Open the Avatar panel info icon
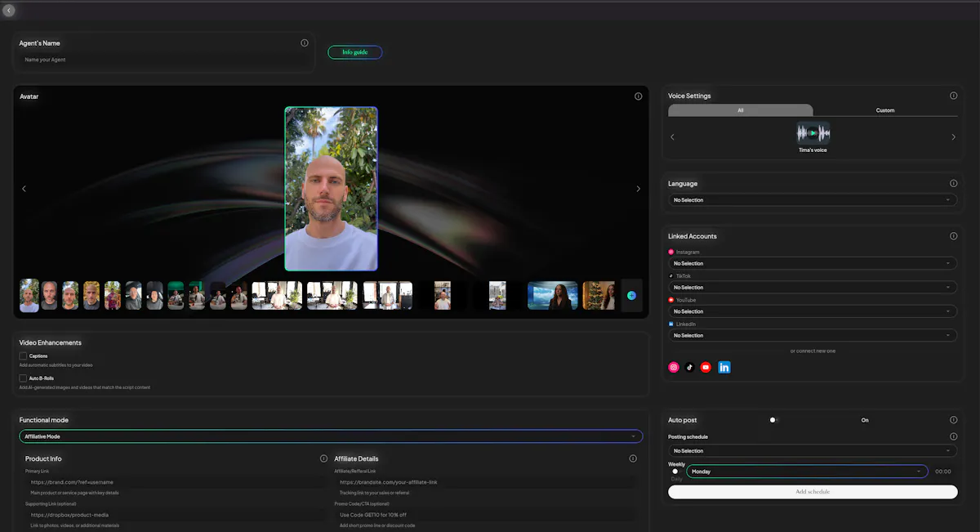980x532 pixels. 638,96
